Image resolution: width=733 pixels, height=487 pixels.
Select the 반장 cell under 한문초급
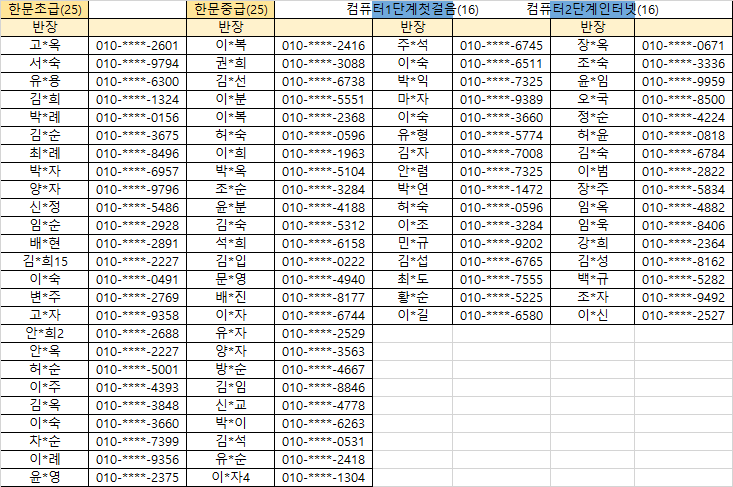tap(46, 27)
